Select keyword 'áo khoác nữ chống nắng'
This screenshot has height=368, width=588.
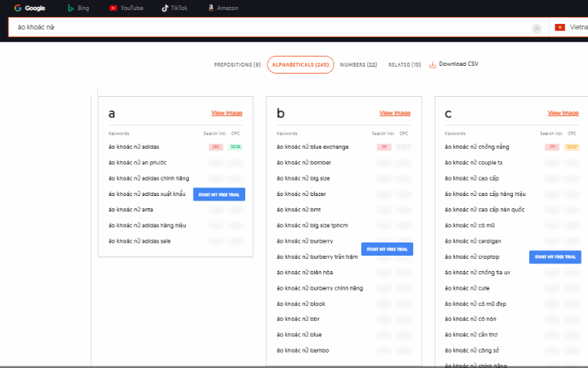[x=477, y=147]
